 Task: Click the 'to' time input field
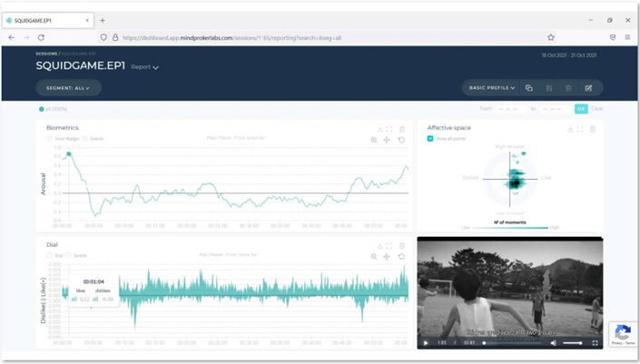tap(555, 109)
